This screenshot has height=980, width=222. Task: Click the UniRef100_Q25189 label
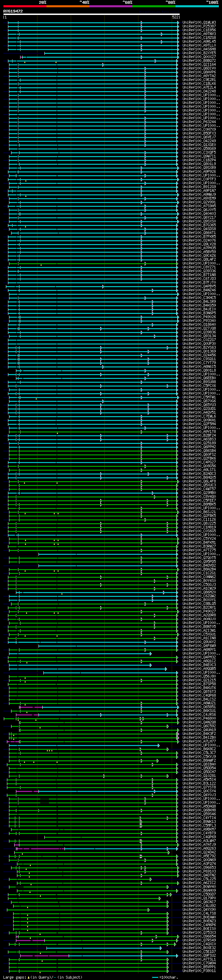pyautogui.click(x=199, y=443)
